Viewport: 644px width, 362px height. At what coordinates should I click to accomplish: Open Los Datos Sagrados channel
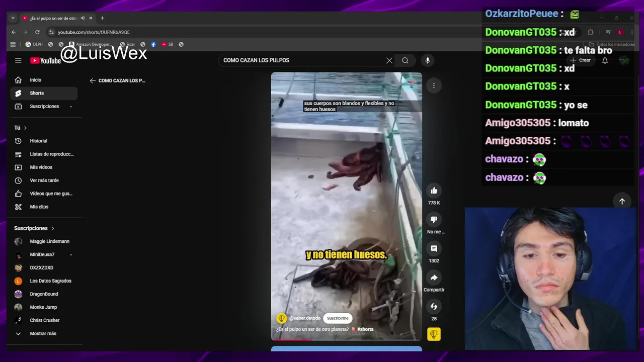click(x=44, y=281)
